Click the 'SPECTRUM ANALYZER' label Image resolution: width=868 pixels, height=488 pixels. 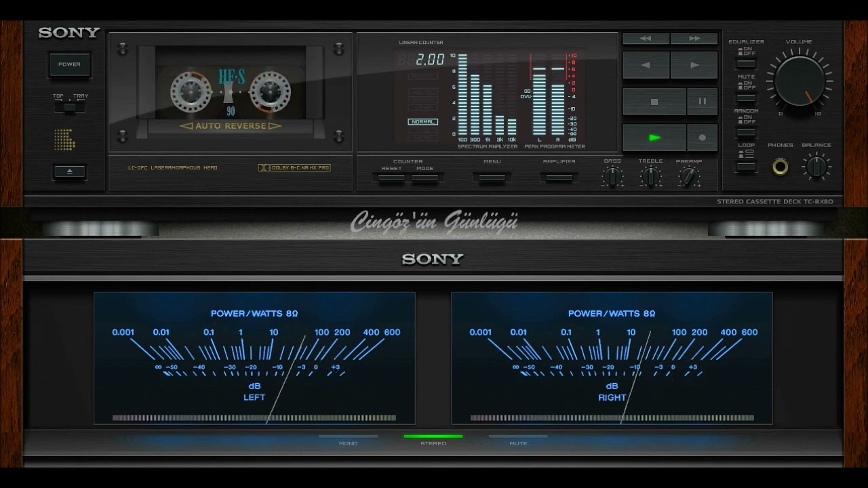click(488, 146)
